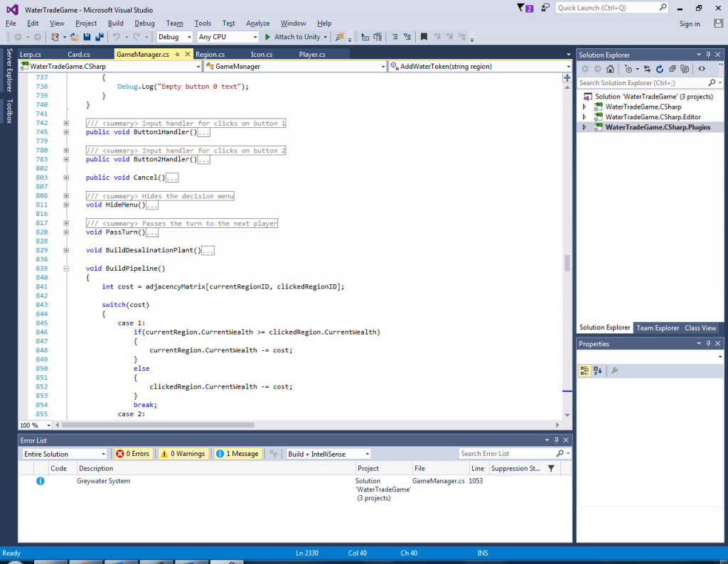Click the pin icon on GameManager.cs tab
The height and width of the screenshot is (564, 728).
coord(177,54)
